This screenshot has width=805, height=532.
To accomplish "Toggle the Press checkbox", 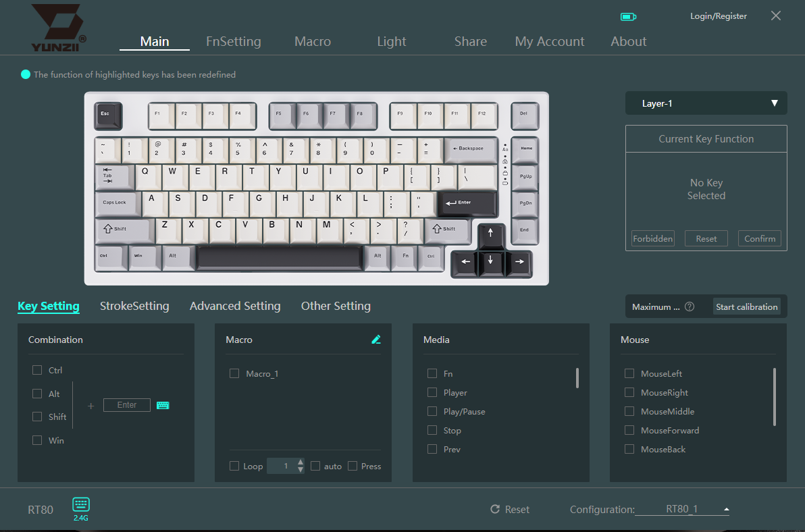I will tap(353, 466).
